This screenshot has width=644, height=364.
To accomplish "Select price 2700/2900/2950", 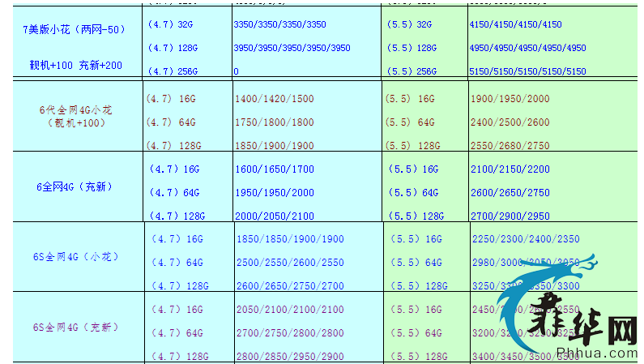I will (510, 216).
